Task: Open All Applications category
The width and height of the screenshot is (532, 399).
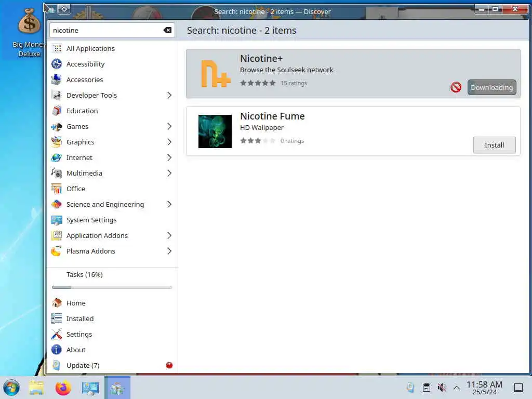Action: coord(112,48)
